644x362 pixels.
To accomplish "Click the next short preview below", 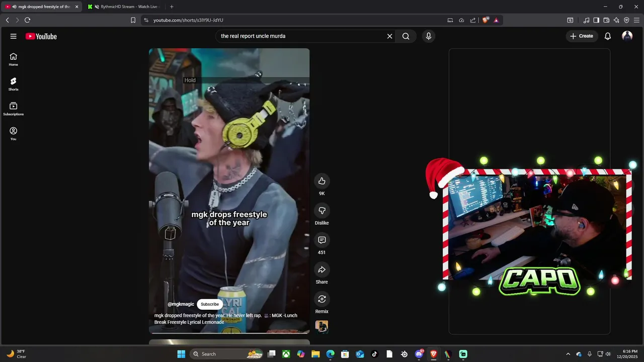I will tap(229, 342).
